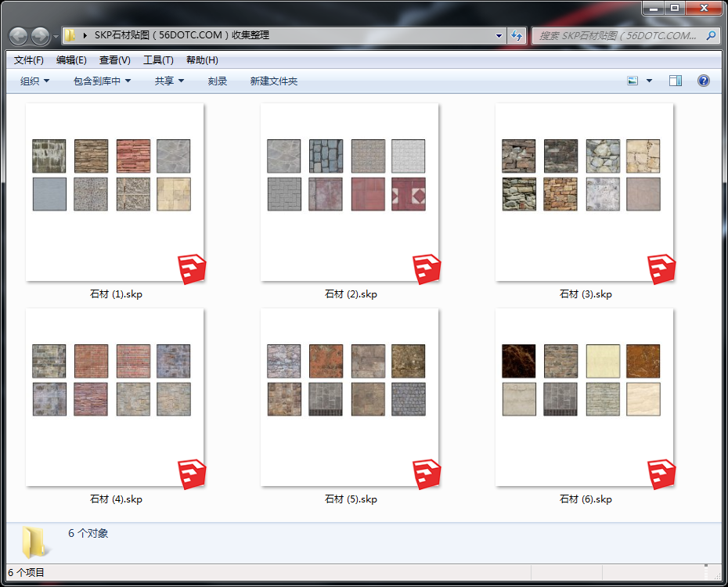Open the address bar history dropdown
Viewport: 728px width, 587px height.
[499, 35]
